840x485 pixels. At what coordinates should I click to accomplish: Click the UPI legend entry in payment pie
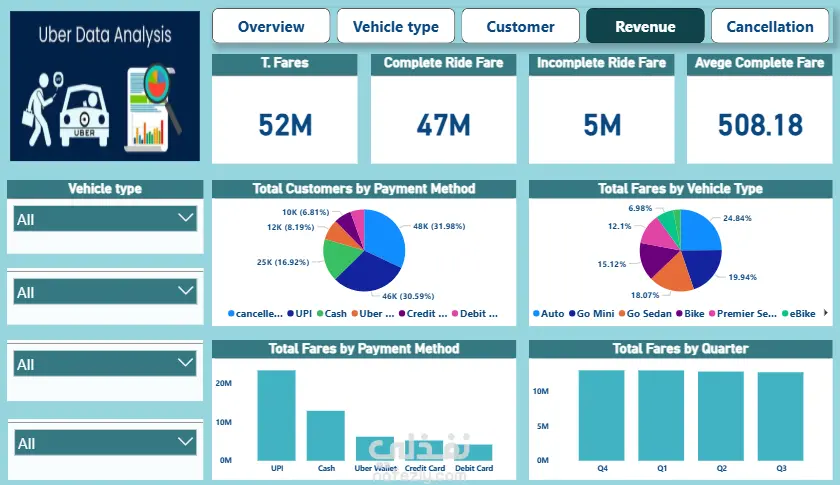click(299, 314)
